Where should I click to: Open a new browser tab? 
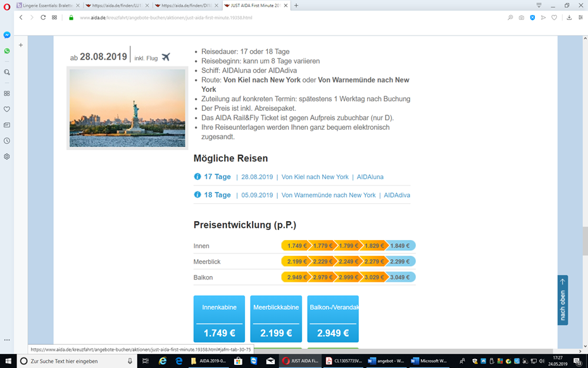coord(296,5)
